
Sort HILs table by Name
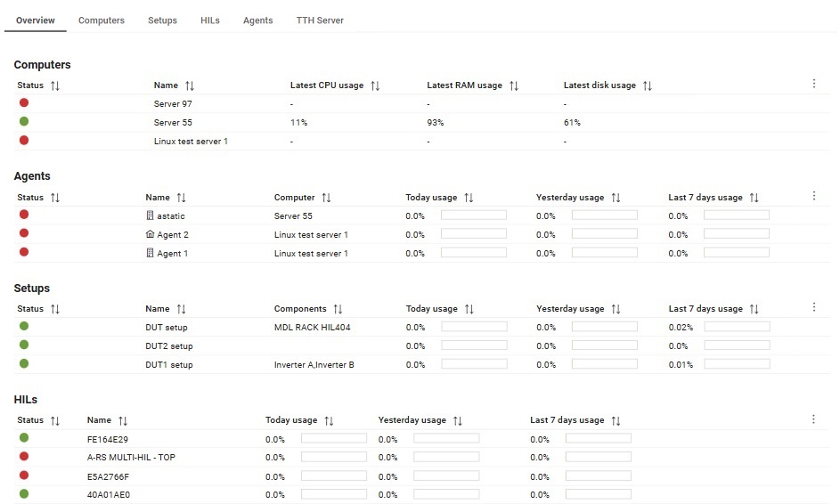(123, 421)
